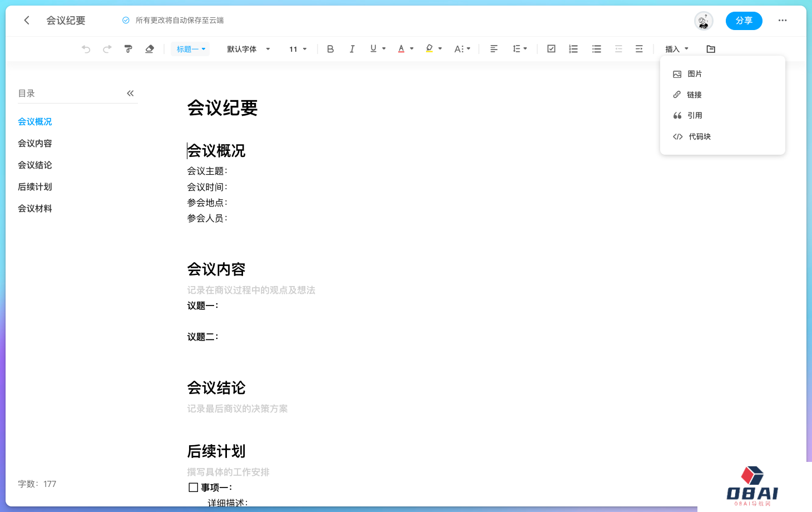Viewport: 812px width, 512px height.
Task: Toggle bold formatting
Action: 330,49
